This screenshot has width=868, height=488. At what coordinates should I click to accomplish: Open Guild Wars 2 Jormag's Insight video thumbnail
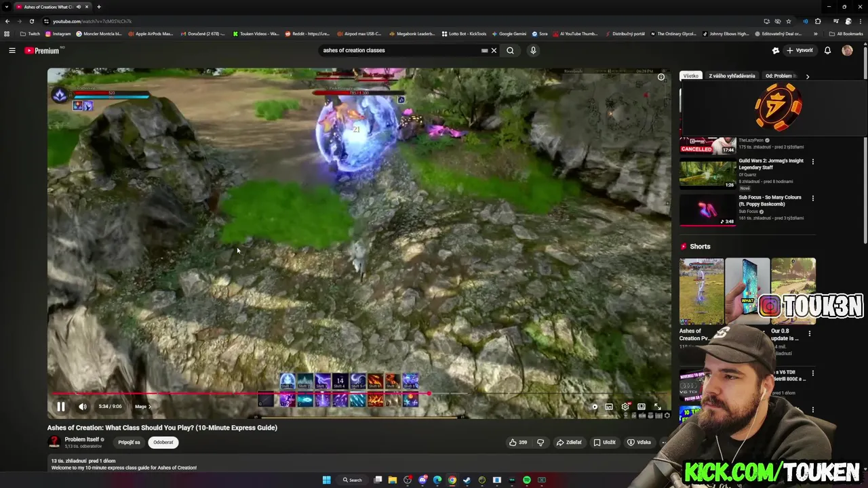click(707, 174)
